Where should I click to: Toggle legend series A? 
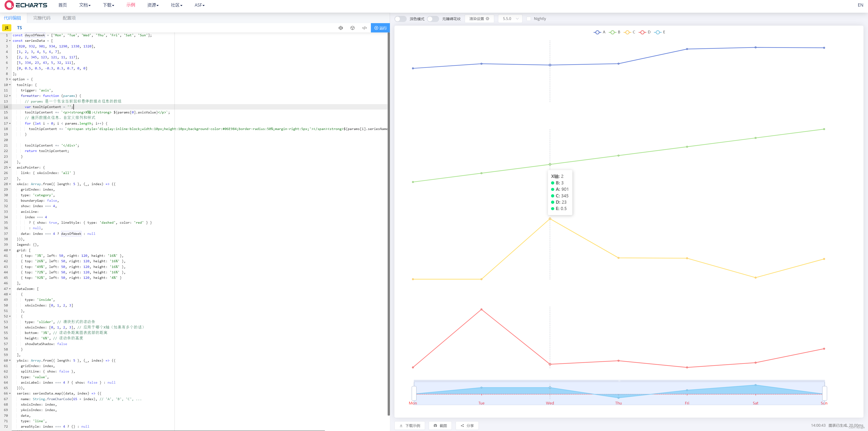tap(599, 32)
